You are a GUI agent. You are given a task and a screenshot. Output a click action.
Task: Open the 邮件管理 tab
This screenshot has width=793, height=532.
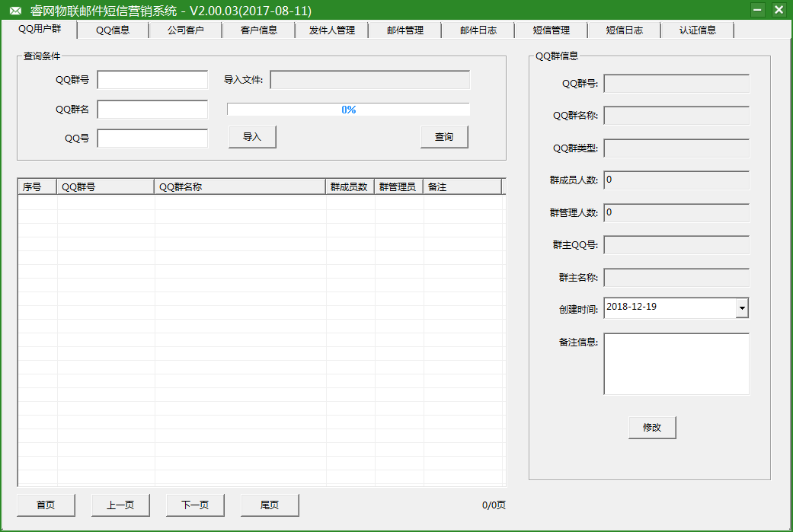tap(404, 30)
